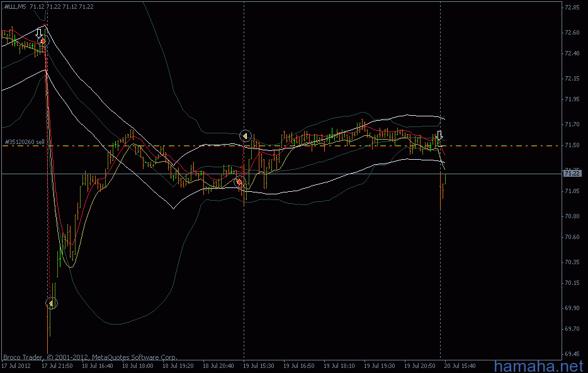
Task: Click the 18 Jul 20:40 time label
Action: click(x=218, y=365)
